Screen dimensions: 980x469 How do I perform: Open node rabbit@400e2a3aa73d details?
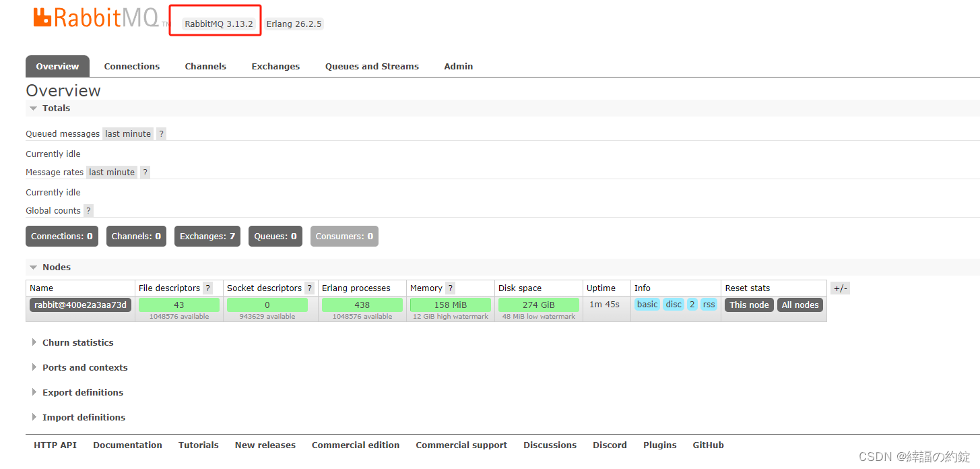(80, 305)
